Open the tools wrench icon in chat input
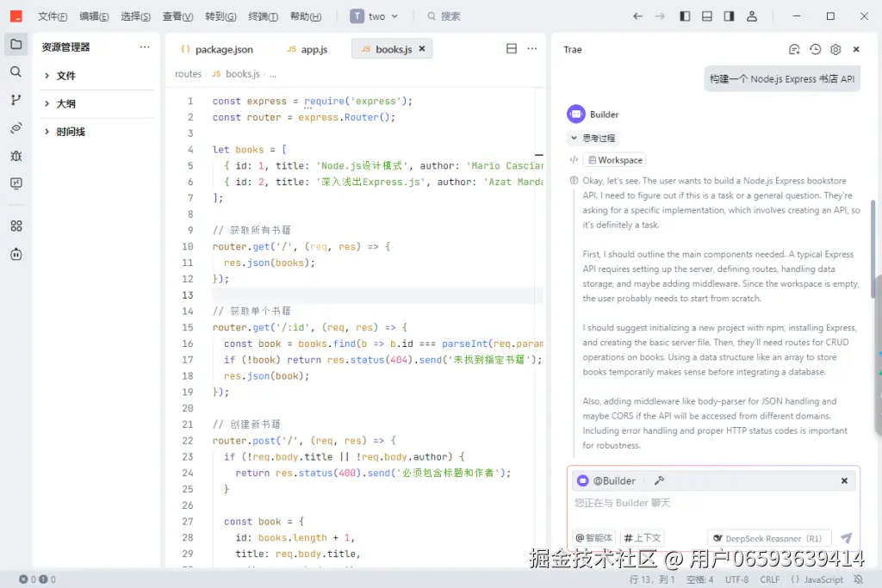Image resolution: width=882 pixels, height=588 pixels. (659, 480)
